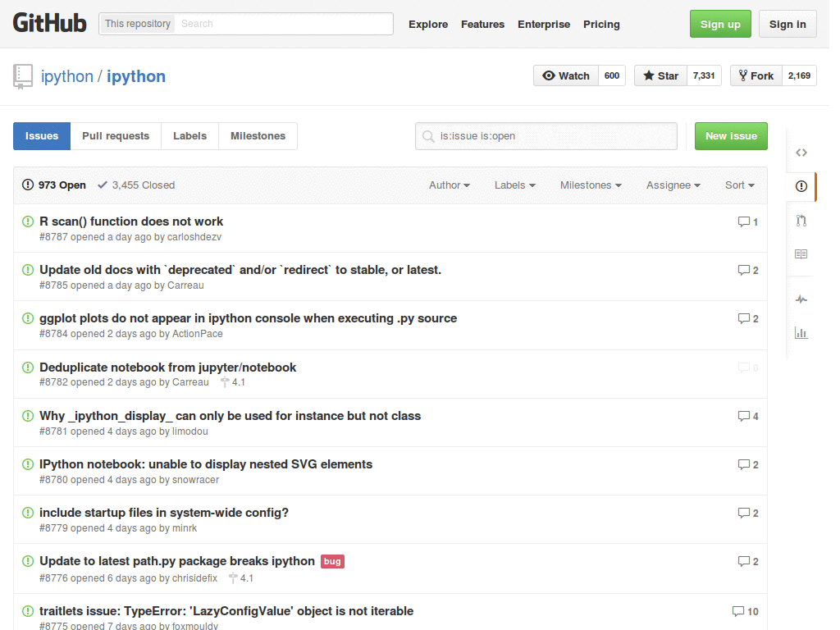Screen dimensions: 840x630
Task: Show 3,455 Closed issues
Action: tap(137, 185)
